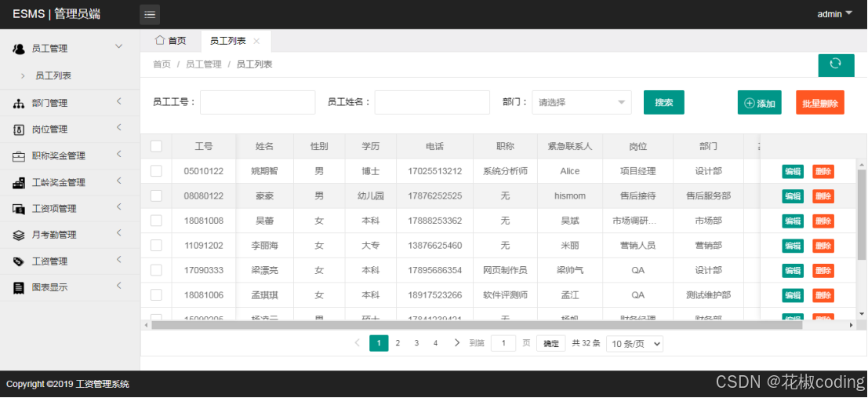Click breadcrumb link 员工管理

point(204,64)
